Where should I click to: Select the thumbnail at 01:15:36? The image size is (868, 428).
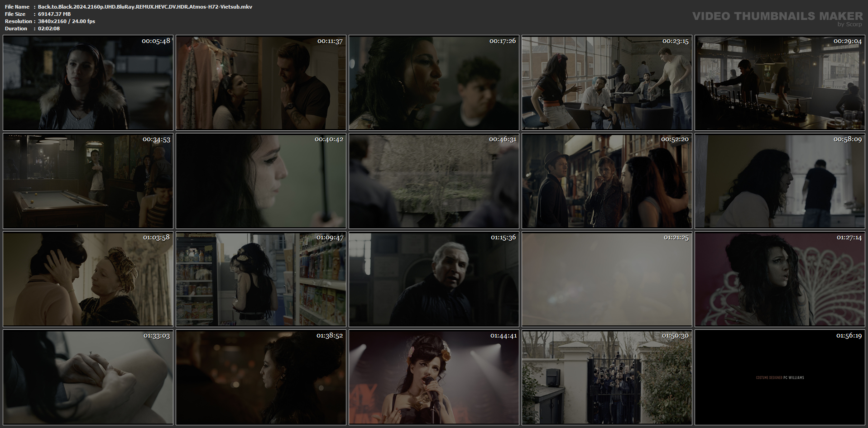[x=434, y=279]
